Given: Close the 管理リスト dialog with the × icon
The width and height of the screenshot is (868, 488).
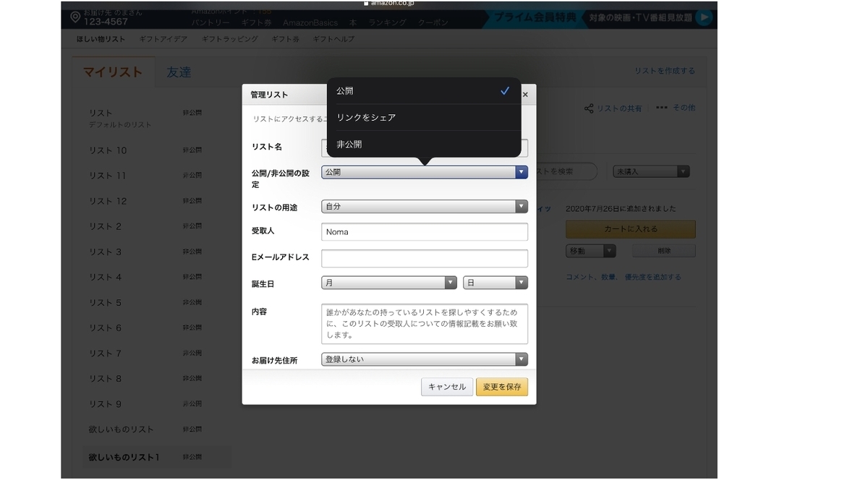Looking at the screenshot, I should pos(525,95).
